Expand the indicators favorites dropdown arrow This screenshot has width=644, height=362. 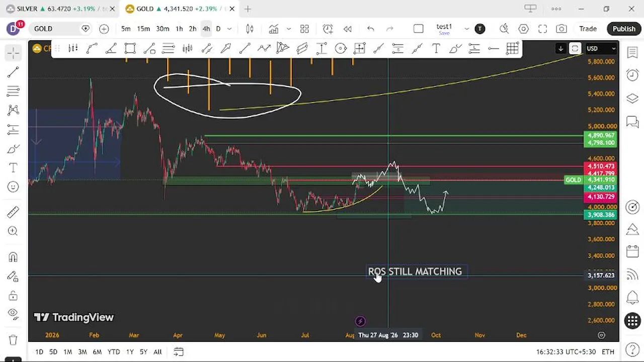pos(289,29)
